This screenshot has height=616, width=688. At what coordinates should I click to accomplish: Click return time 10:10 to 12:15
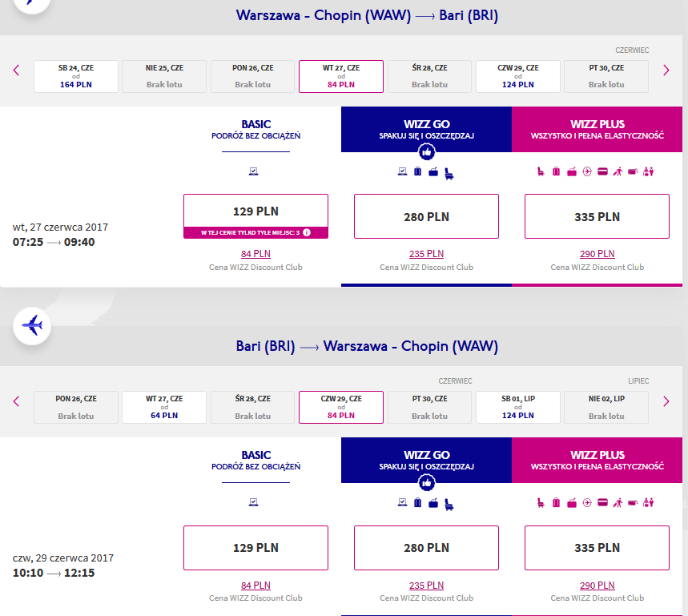click(54, 573)
